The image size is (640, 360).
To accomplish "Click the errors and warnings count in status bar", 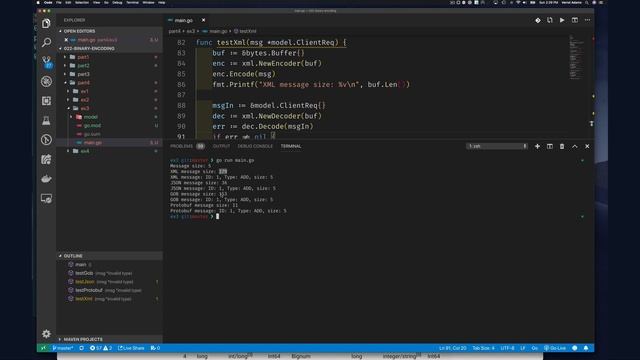I will point(100,348).
